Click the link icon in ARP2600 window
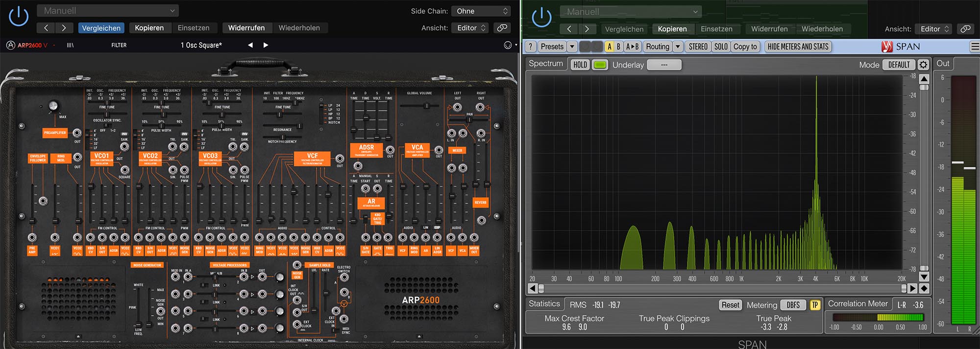This screenshot has width=980, height=349. coord(502,28)
